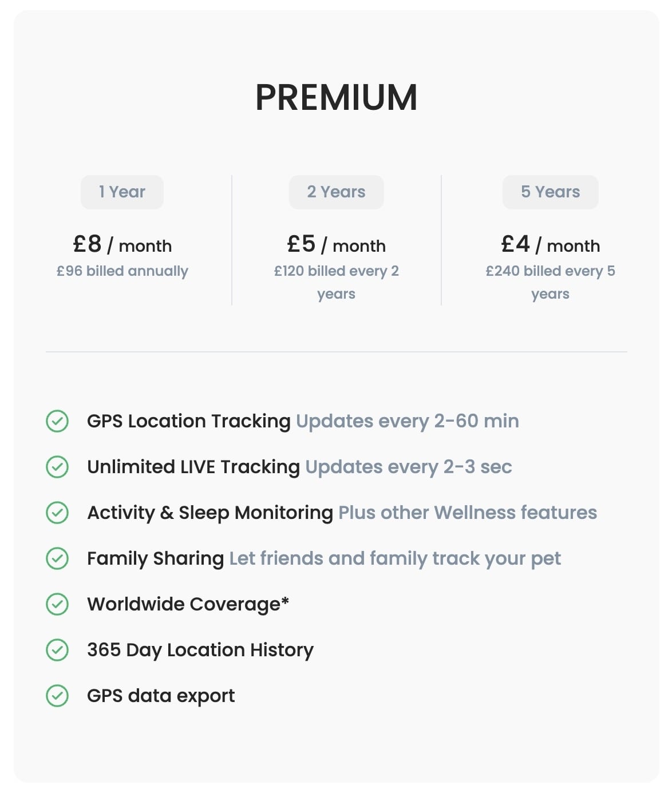Click checkmark icon for 365 Day Location History
This screenshot has height=793, width=672.
tap(57, 650)
